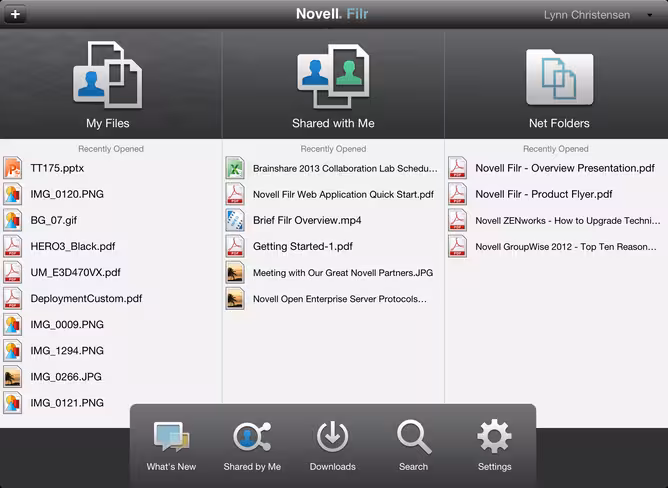Open Shared by Me in bottom toolbar
This screenshot has width=668, height=488.
pos(252,446)
